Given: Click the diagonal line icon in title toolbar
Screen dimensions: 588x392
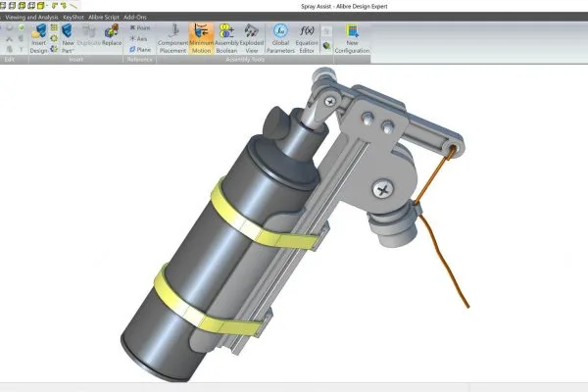Looking at the screenshot, I should [x=73, y=5].
